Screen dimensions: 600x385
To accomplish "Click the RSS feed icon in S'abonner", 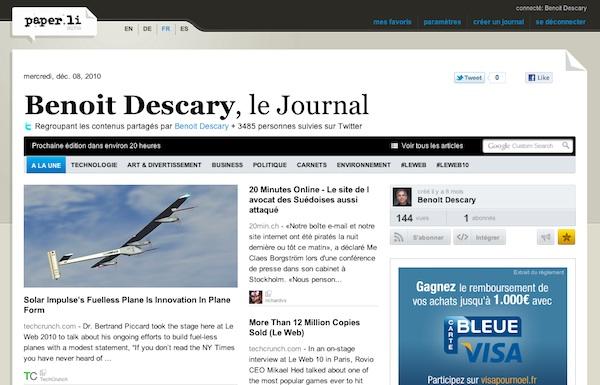I will [399, 237].
